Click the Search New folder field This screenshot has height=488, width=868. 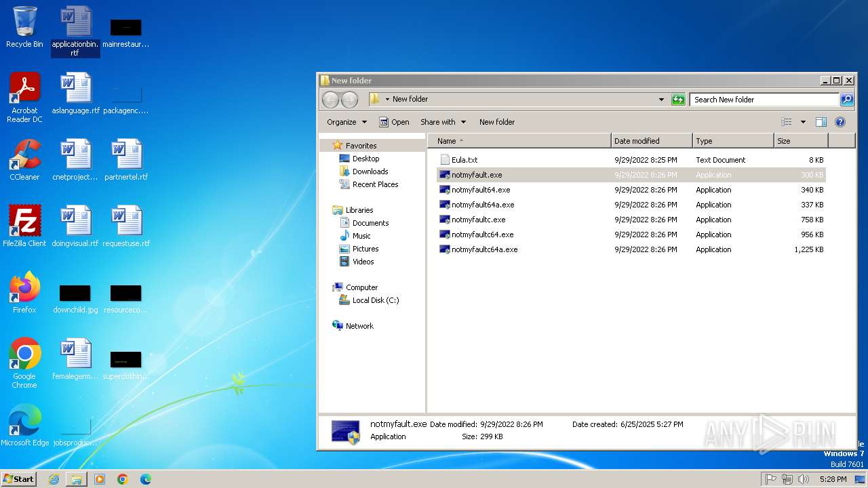point(765,100)
